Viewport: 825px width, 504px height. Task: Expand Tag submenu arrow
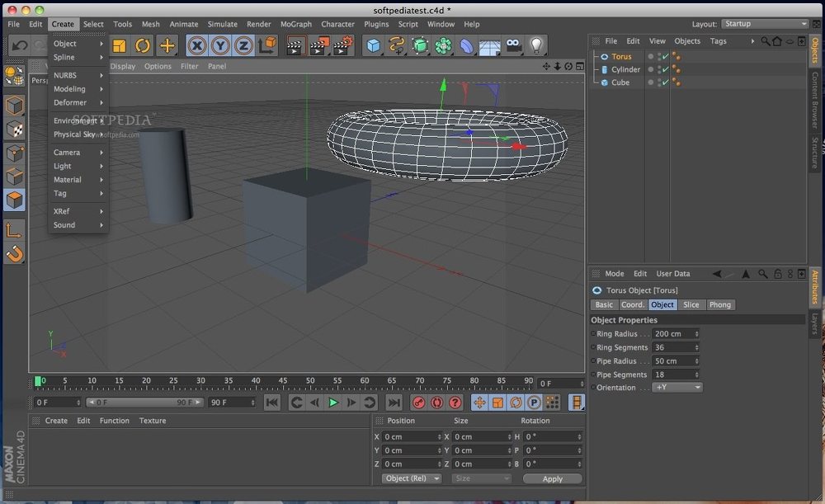(x=101, y=194)
